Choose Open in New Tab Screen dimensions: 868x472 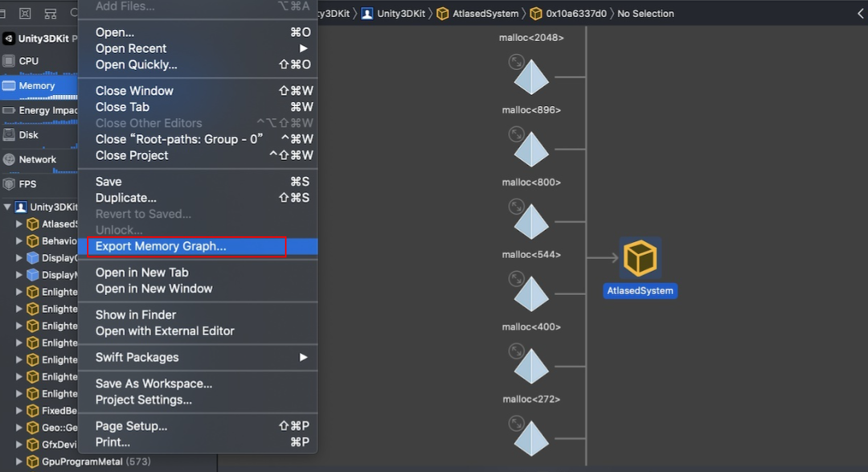(x=198, y=273)
